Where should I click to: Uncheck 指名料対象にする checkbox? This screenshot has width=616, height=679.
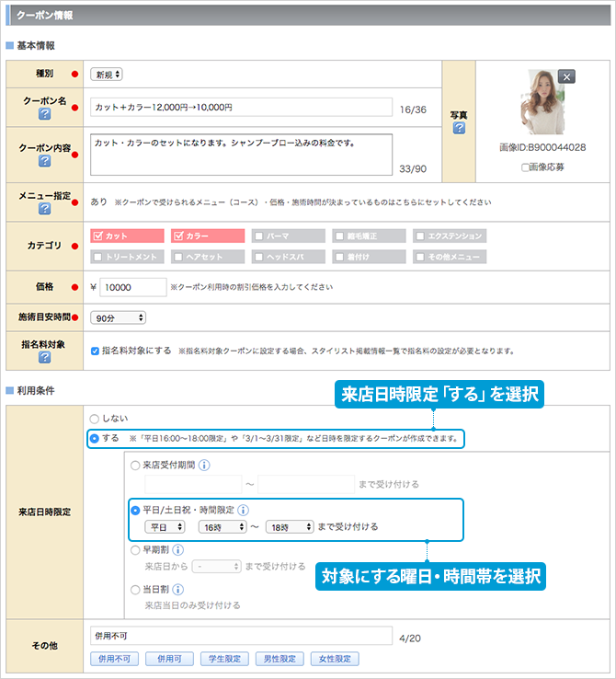96,351
